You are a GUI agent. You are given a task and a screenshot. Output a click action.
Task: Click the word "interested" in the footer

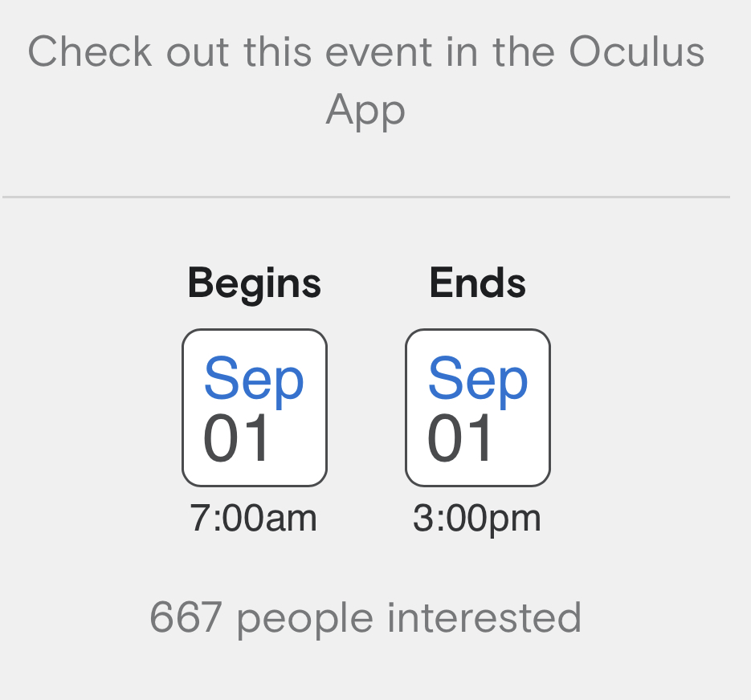(484, 618)
